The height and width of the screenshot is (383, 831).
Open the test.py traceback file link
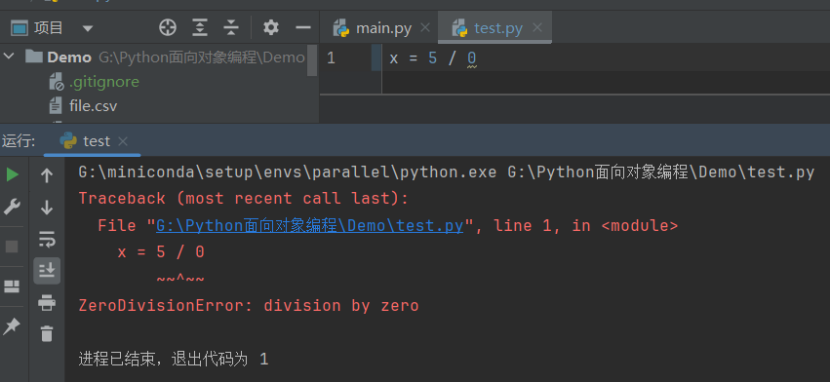point(310,226)
